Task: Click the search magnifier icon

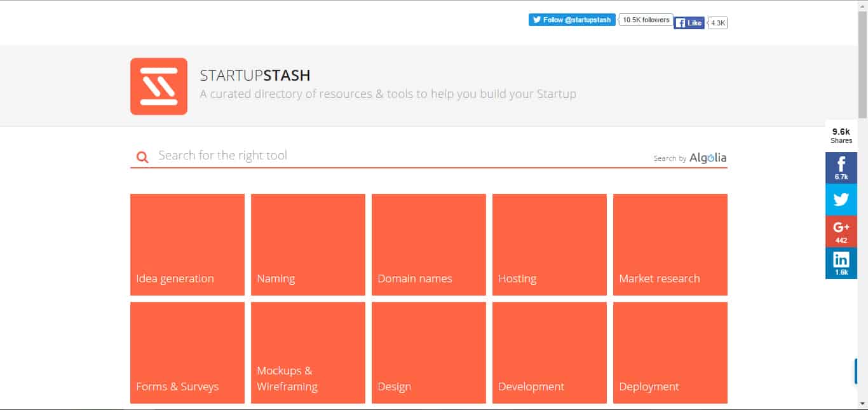Action: tap(142, 156)
